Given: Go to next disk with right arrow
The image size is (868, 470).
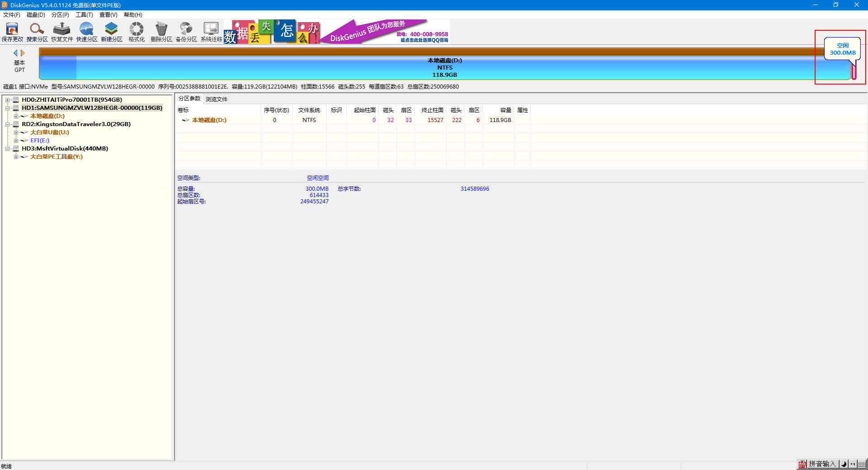Looking at the screenshot, I should tap(23, 53).
